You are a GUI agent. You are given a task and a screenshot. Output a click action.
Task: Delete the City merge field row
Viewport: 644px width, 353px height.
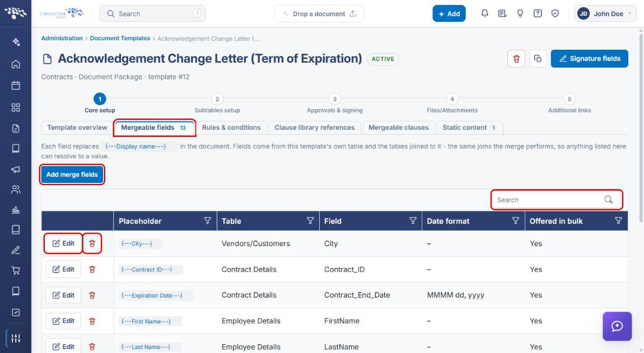pyautogui.click(x=92, y=243)
